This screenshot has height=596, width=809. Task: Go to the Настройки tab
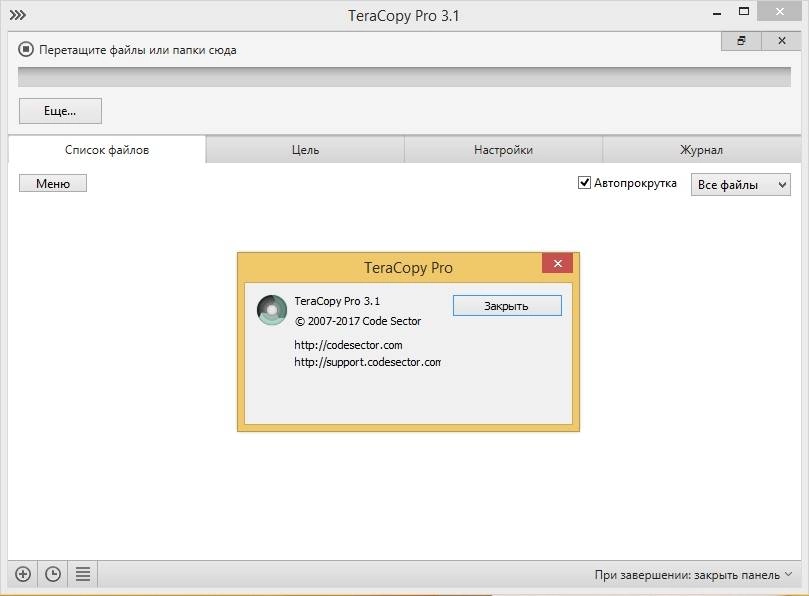click(503, 150)
